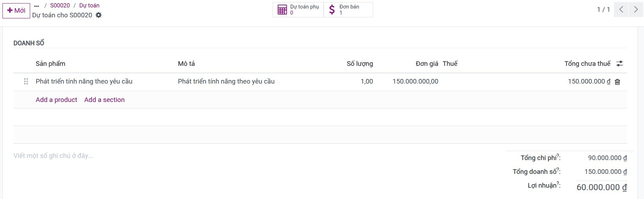Grab the drag handle of the product row
The width and height of the screenshot is (644, 199).
pos(26,81)
